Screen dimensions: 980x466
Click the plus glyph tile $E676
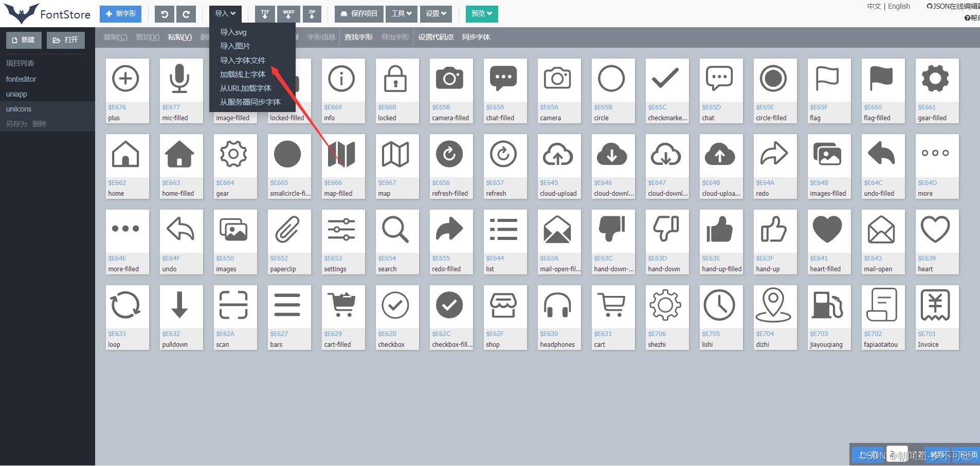[128, 90]
